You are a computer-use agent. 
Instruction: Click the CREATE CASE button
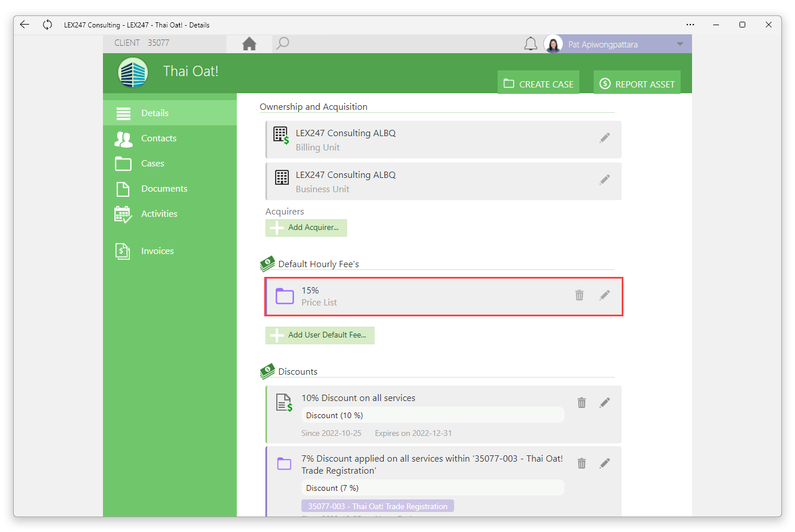(x=538, y=82)
